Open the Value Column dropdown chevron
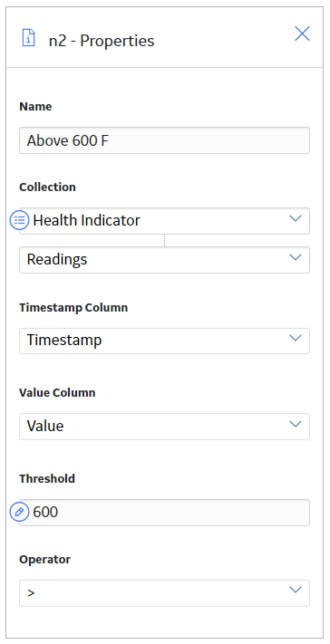The image size is (330, 644). point(296,424)
